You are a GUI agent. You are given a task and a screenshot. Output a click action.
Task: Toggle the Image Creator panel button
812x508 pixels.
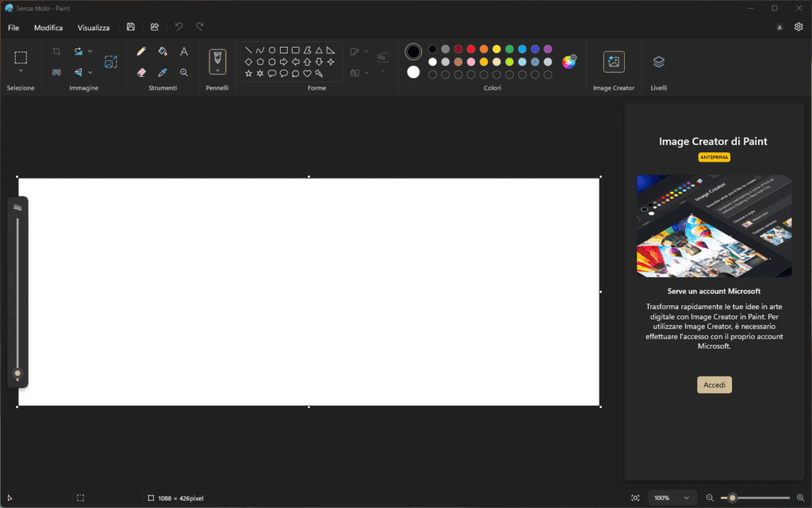(x=613, y=62)
